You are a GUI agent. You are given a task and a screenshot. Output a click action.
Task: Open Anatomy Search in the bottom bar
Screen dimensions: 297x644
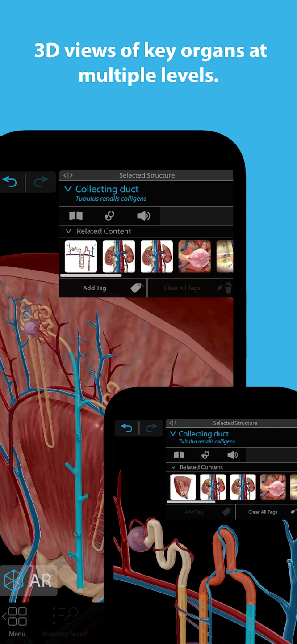[65, 620]
